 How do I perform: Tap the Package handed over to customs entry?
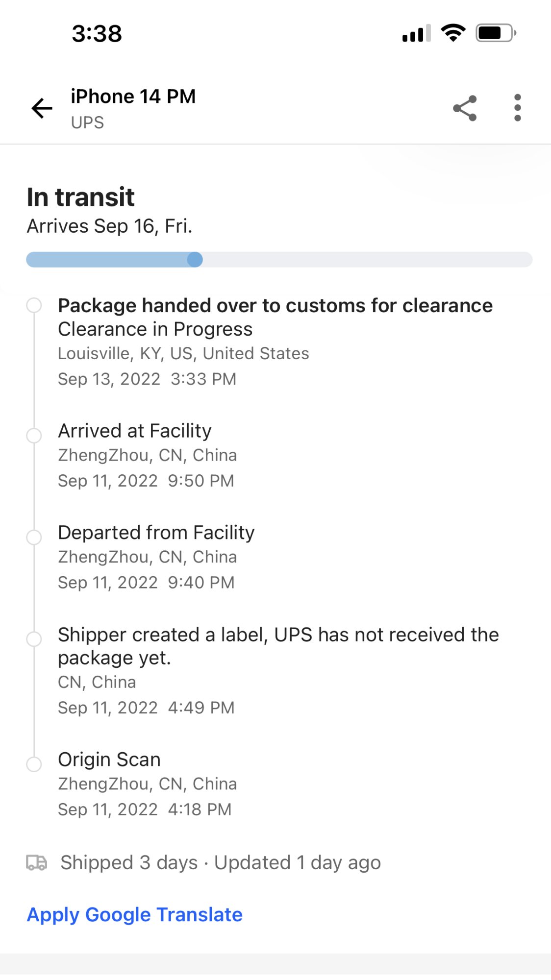tap(275, 306)
